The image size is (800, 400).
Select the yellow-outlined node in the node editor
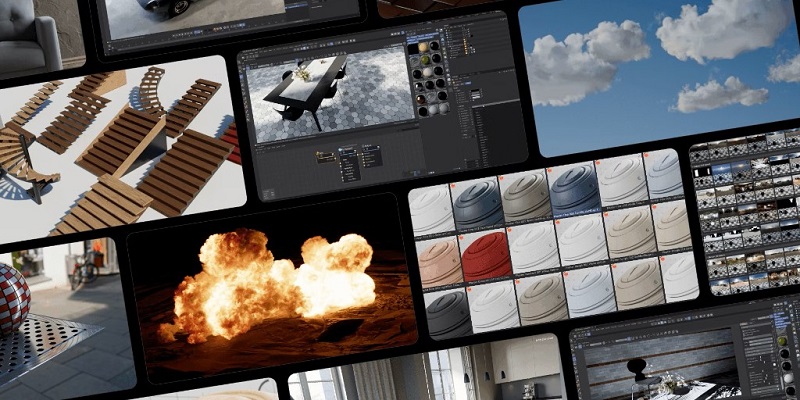[325, 158]
